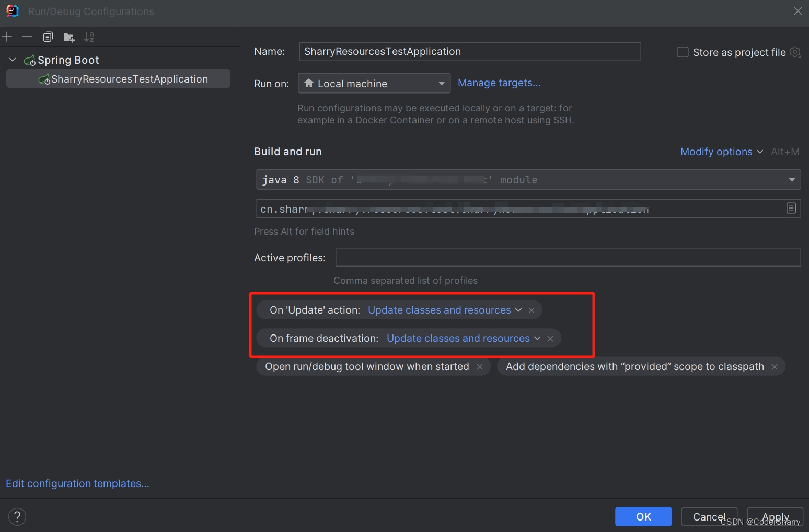Collapse the Spring Boot tree node

[x=13, y=60]
